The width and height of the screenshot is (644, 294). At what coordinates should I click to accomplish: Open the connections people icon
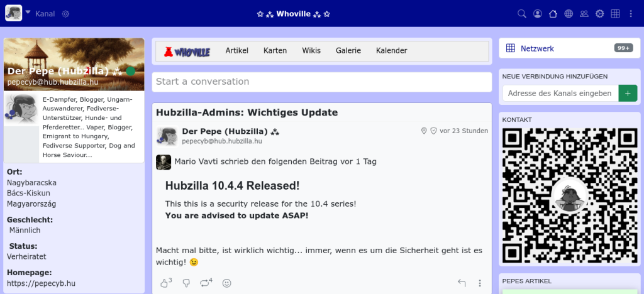pyautogui.click(x=584, y=14)
